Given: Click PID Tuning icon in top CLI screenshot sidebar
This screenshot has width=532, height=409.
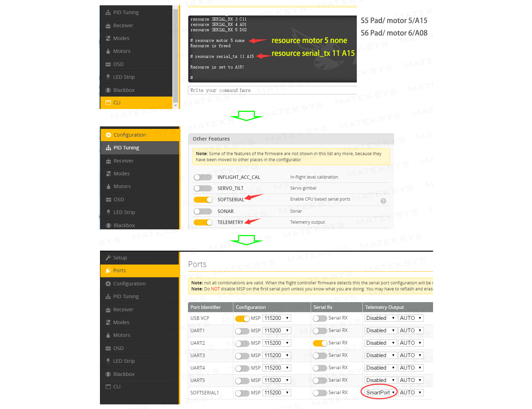Looking at the screenshot, I should coord(108,12).
